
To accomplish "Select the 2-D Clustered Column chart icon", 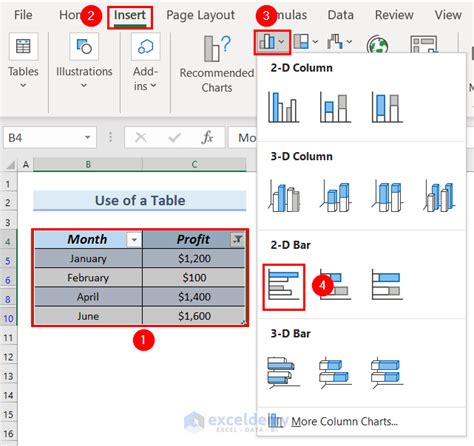I will pyautogui.click(x=283, y=107).
